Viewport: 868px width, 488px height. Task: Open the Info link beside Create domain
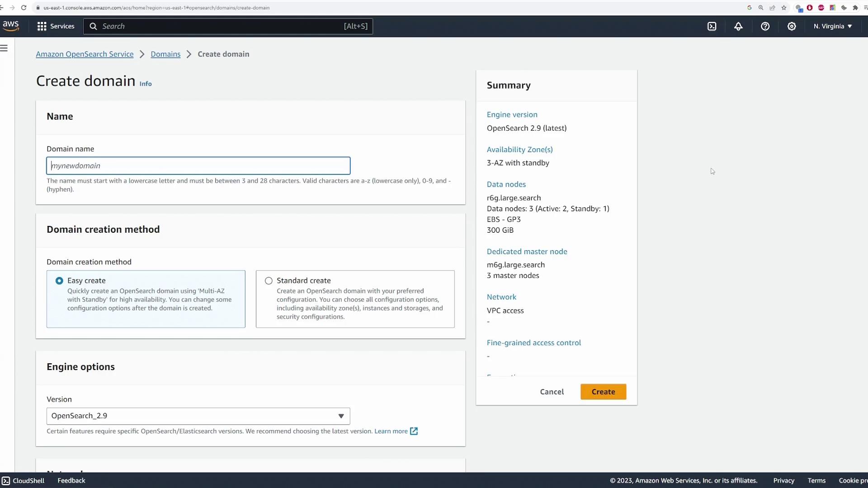coord(146,84)
